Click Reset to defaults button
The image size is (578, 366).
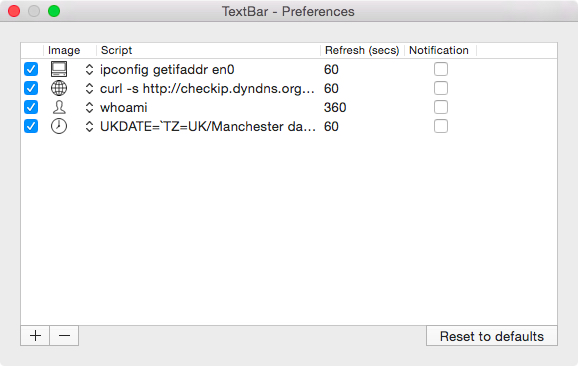[x=492, y=336]
